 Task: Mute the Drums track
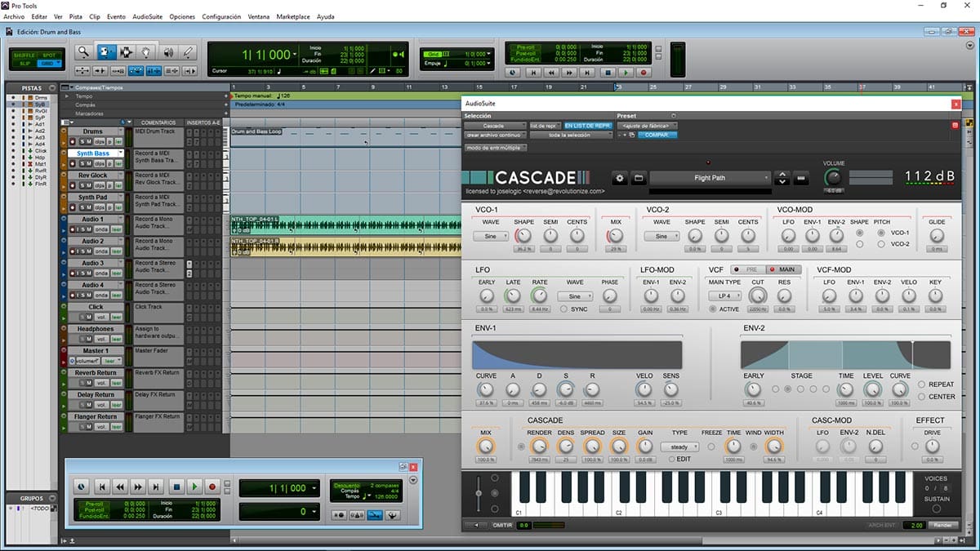coord(89,141)
